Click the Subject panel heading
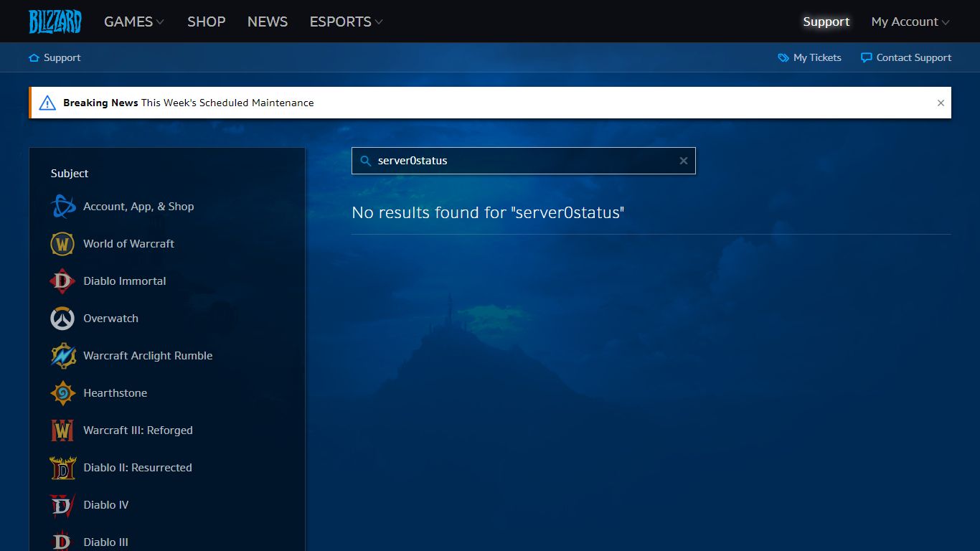The image size is (980, 551). (70, 174)
